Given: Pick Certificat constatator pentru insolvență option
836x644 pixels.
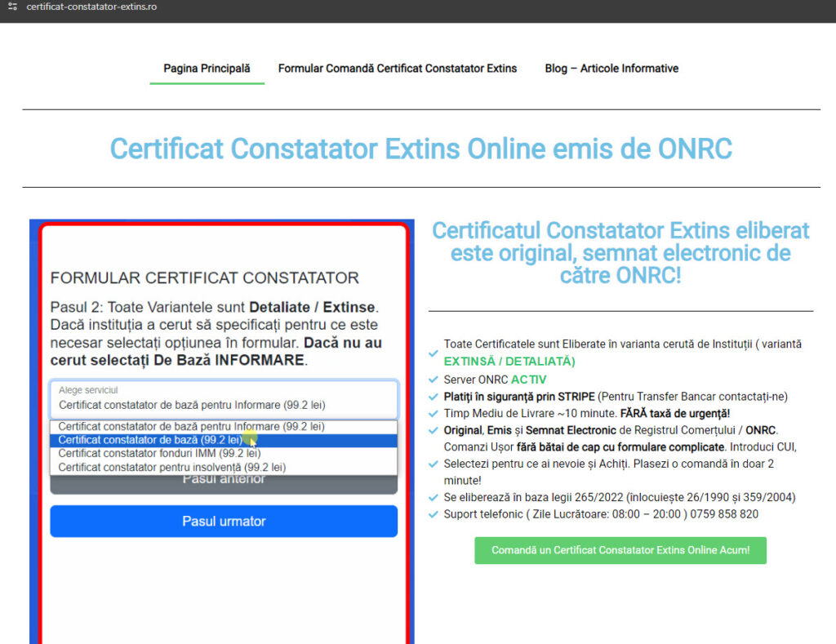Looking at the screenshot, I should [171, 468].
